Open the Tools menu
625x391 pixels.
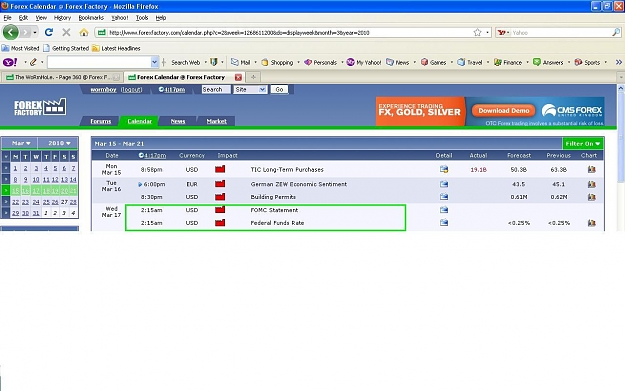coord(142,18)
